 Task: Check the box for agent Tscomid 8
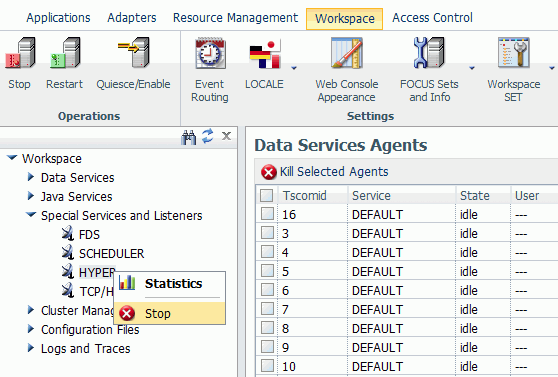click(x=267, y=328)
